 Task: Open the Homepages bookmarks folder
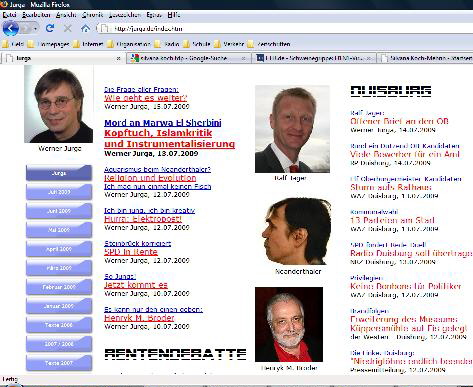pyautogui.click(x=49, y=44)
